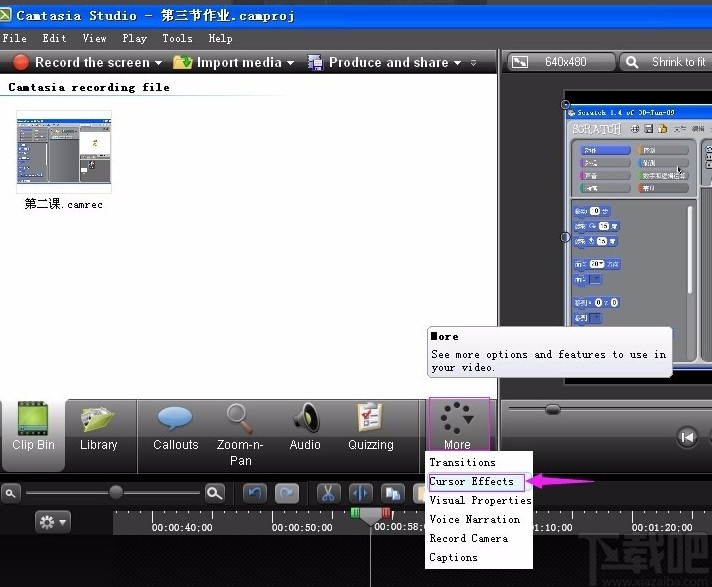Open the Play menu
712x587 pixels.
[134, 39]
